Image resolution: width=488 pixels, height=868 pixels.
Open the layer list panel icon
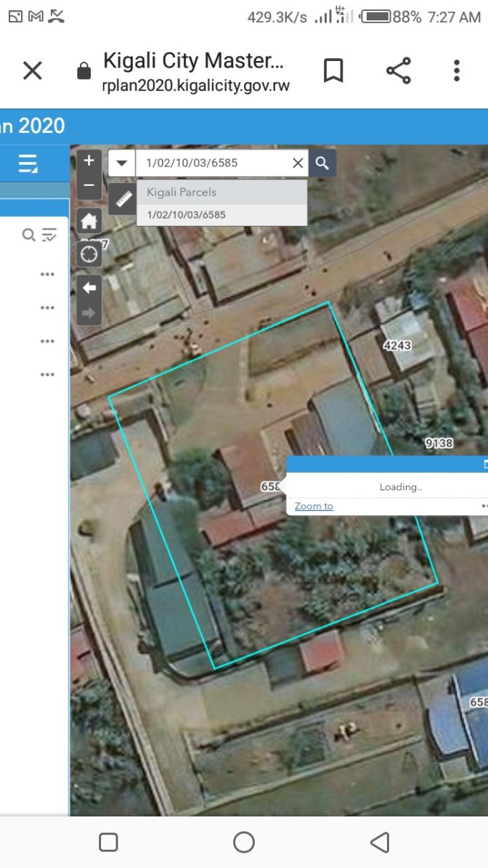[x=28, y=163]
